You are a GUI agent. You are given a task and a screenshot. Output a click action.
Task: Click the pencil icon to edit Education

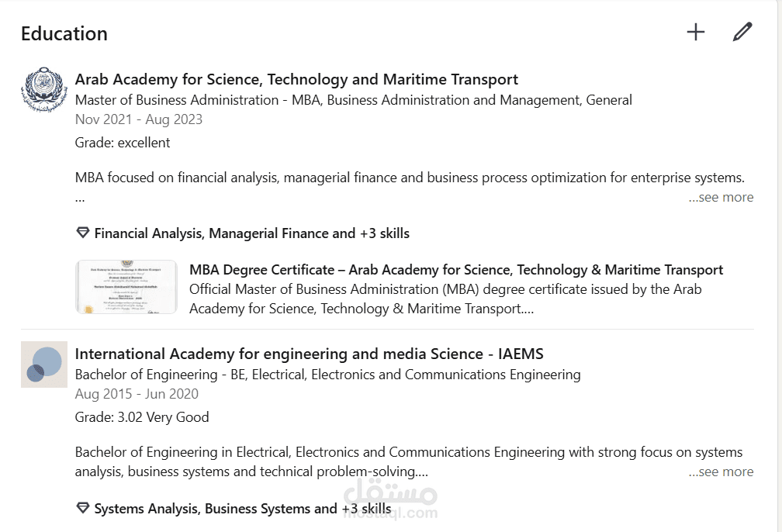pos(742,32)
